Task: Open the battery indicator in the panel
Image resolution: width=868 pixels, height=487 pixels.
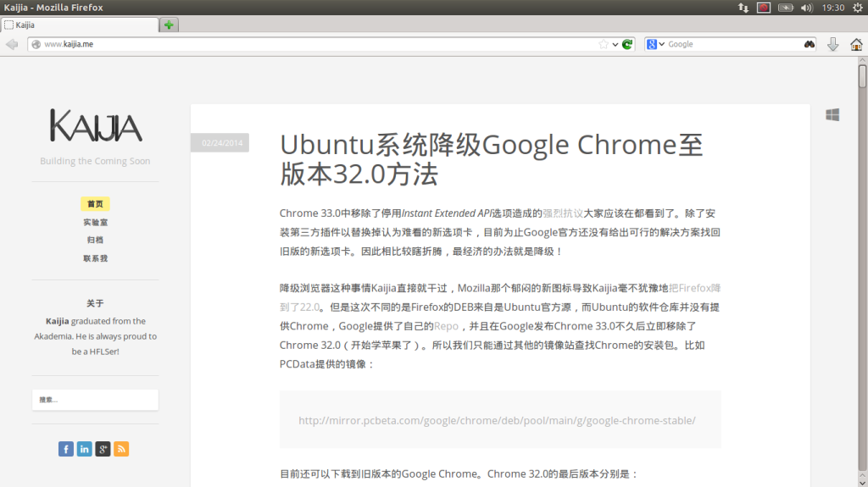Action: coord(786,8)
